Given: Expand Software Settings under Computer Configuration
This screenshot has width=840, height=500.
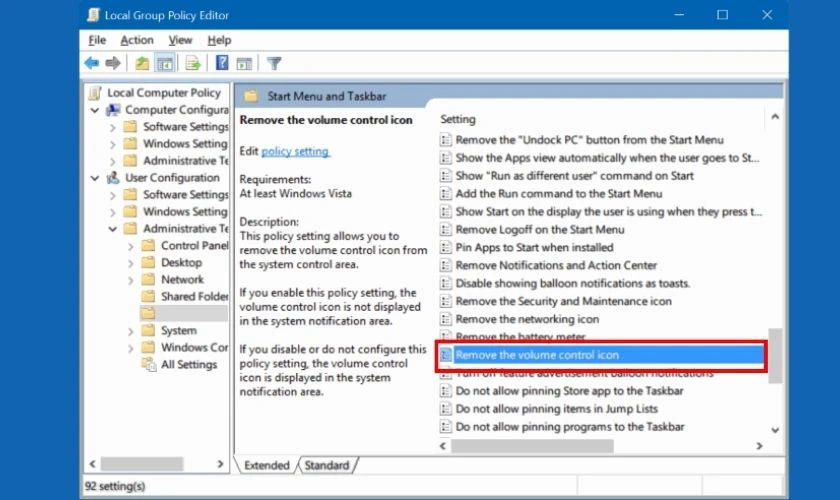Looking at the screenshot, I should 112,128.
